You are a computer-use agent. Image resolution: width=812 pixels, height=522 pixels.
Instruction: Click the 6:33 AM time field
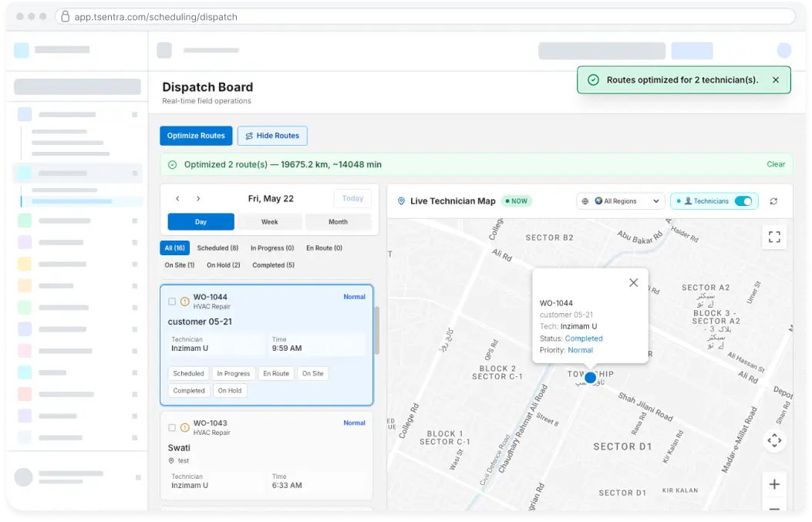tap(317, 481)
